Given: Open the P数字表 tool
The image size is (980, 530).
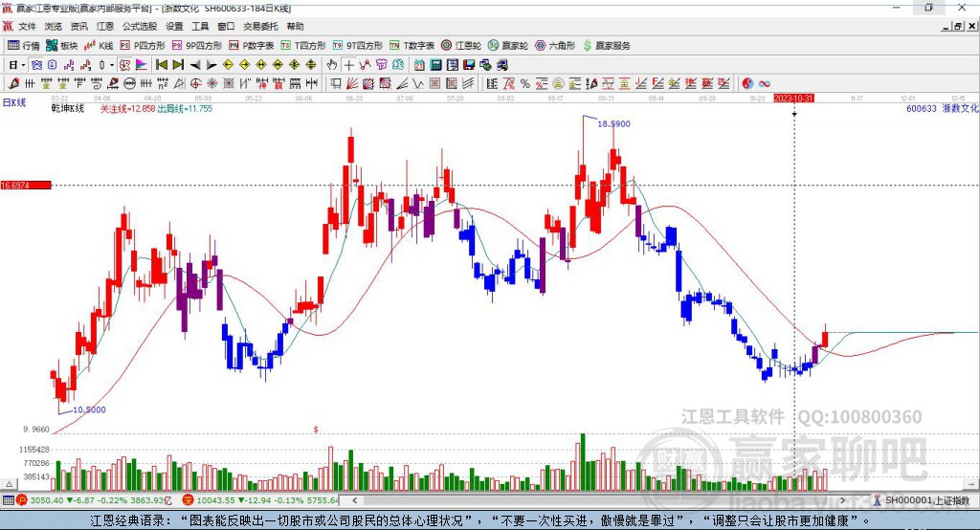Looking at the screenshot, I should [252, 46].
